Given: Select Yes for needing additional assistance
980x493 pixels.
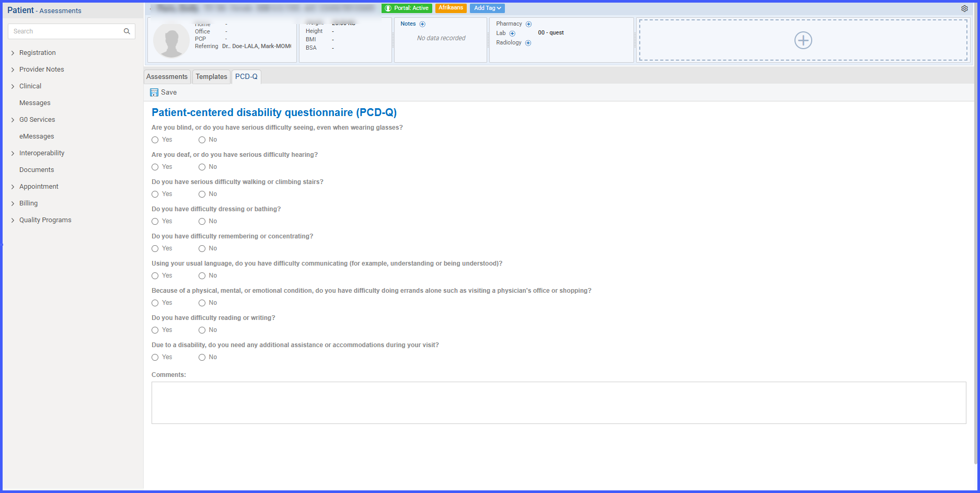Looking at the screenshot, I should 155,358.
